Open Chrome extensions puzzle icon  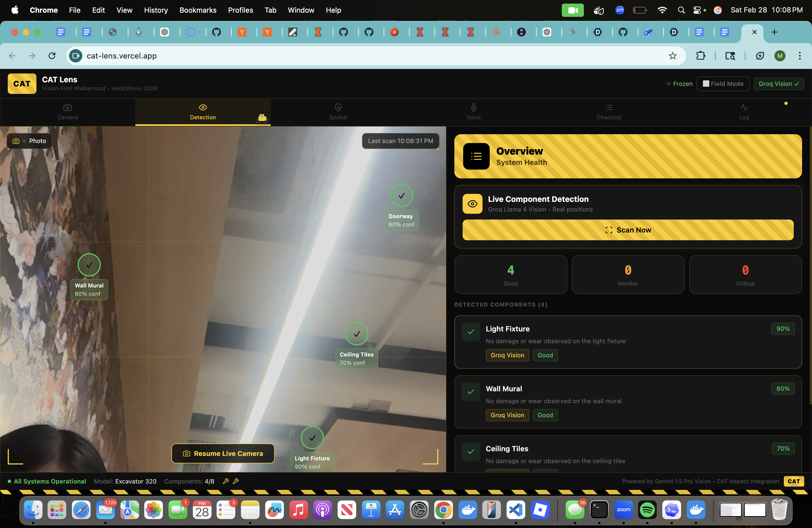coord(700,56)
